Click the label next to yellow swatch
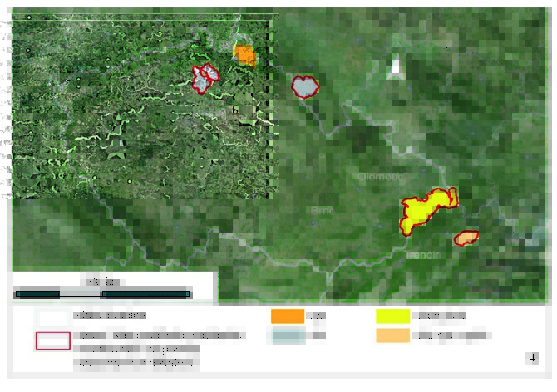 coord(439,316)
